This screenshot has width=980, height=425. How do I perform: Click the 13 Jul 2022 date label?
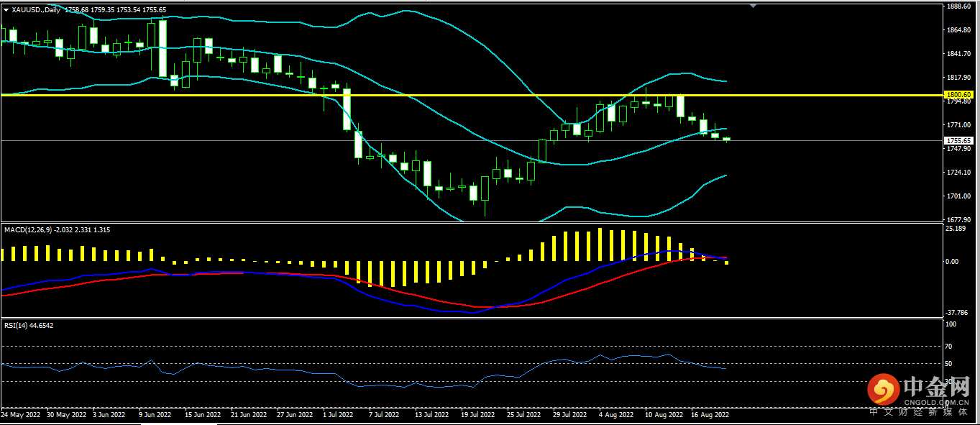click(x=431, y=415)
